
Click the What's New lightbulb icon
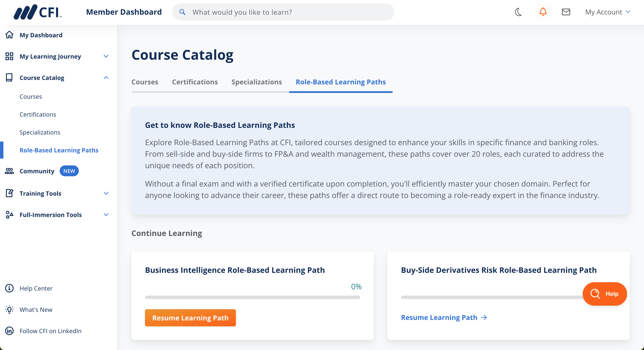[x=9, y=310]
